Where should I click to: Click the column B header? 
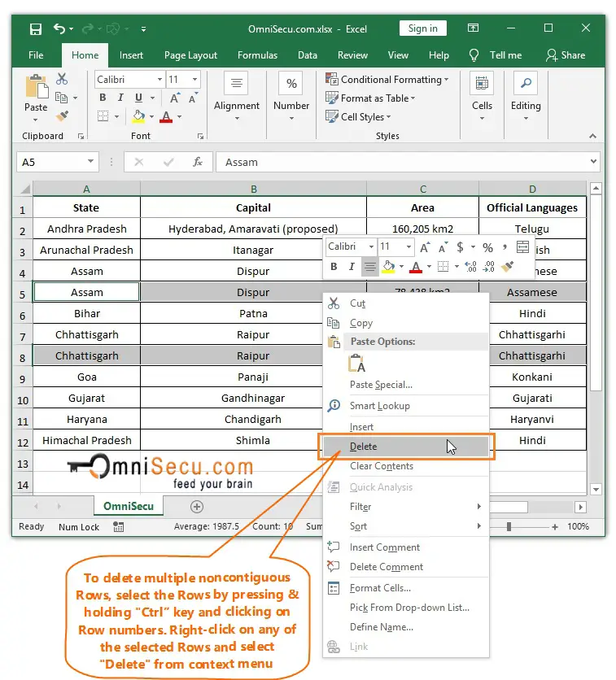tap(254, 189)
